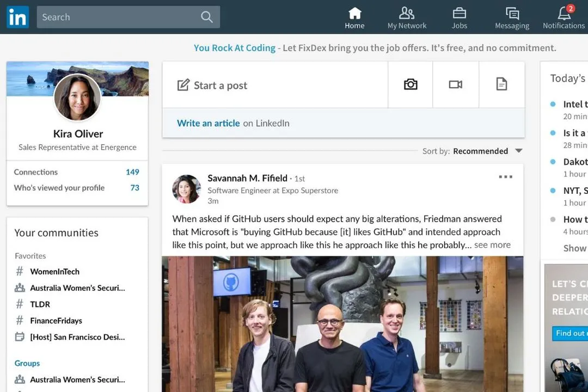Open Intel news story
Viewport: 588px width, 392px height.
pyautogui.click(x=575, y=105)
